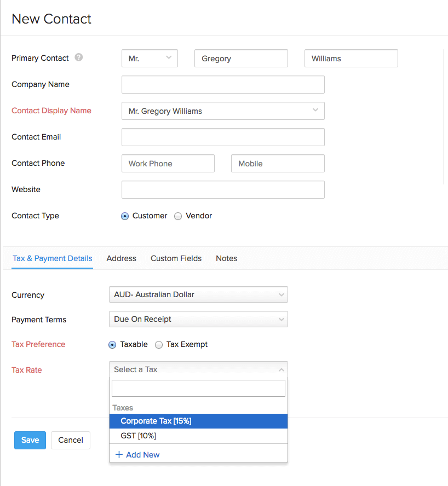Click the Cancel button
Image resolution: width=448 pixels, height=486 pixels.
tap(70, 440)
